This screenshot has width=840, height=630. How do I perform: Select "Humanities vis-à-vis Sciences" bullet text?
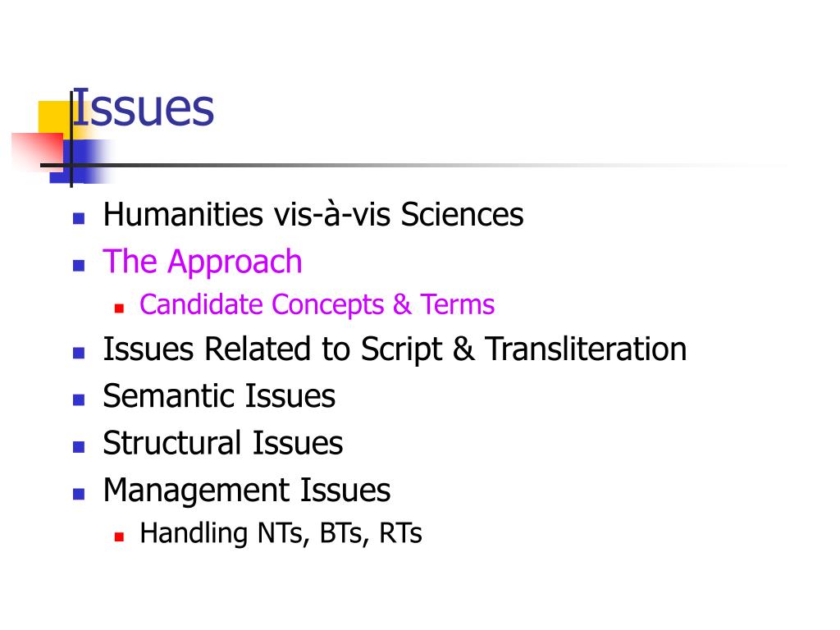pos(313,214)
